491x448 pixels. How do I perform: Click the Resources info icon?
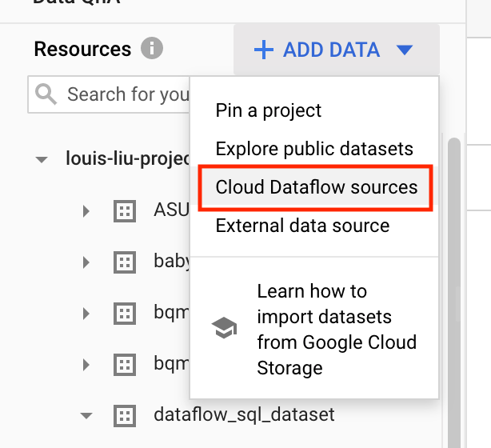click(152, 49)
